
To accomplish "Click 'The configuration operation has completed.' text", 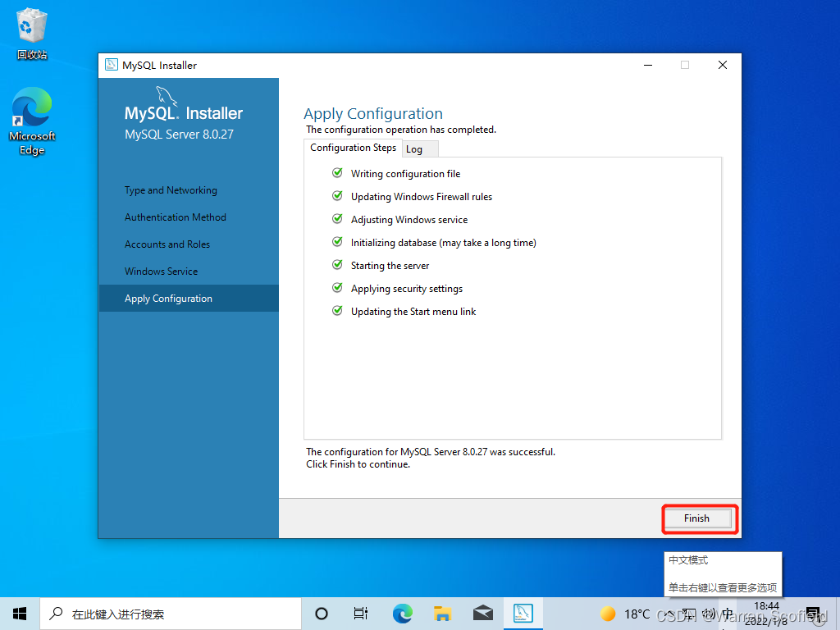I will pyautogui.click(x=401, y=130).
